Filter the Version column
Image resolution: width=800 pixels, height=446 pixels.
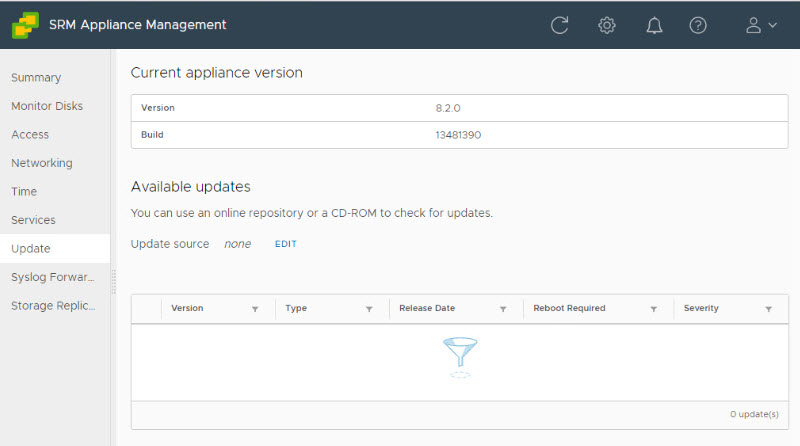(255, 309)
